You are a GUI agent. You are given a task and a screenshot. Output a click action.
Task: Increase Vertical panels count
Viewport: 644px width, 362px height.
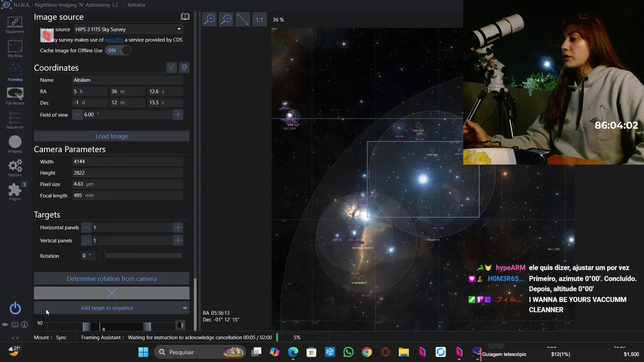178,240
